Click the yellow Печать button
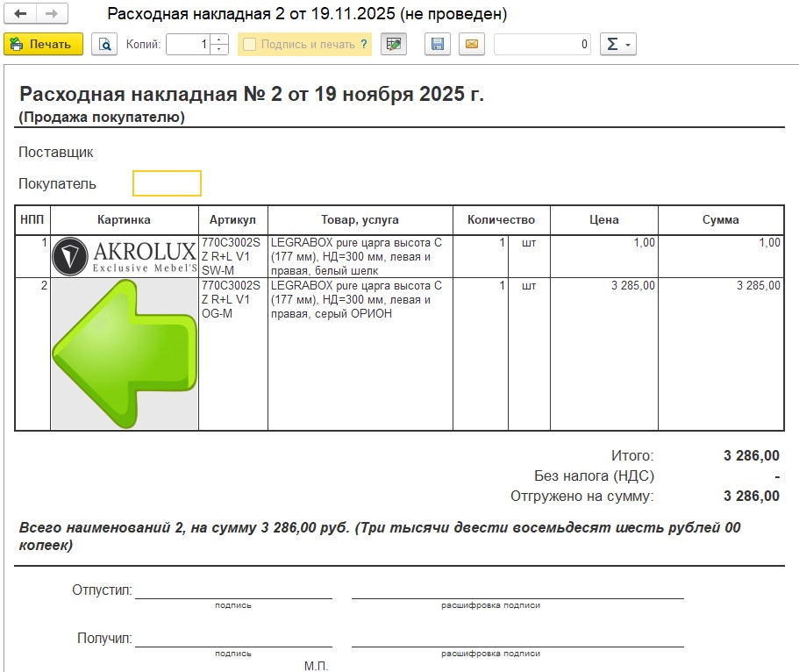Viewport: 799px width, 672px height. (x=43, y=45)
